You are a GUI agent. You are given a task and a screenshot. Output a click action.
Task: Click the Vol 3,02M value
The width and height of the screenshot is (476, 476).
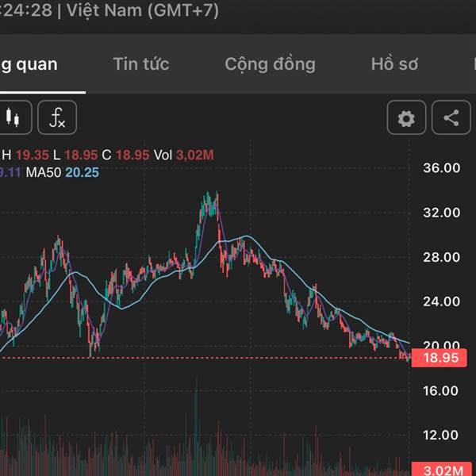[184, 155]
